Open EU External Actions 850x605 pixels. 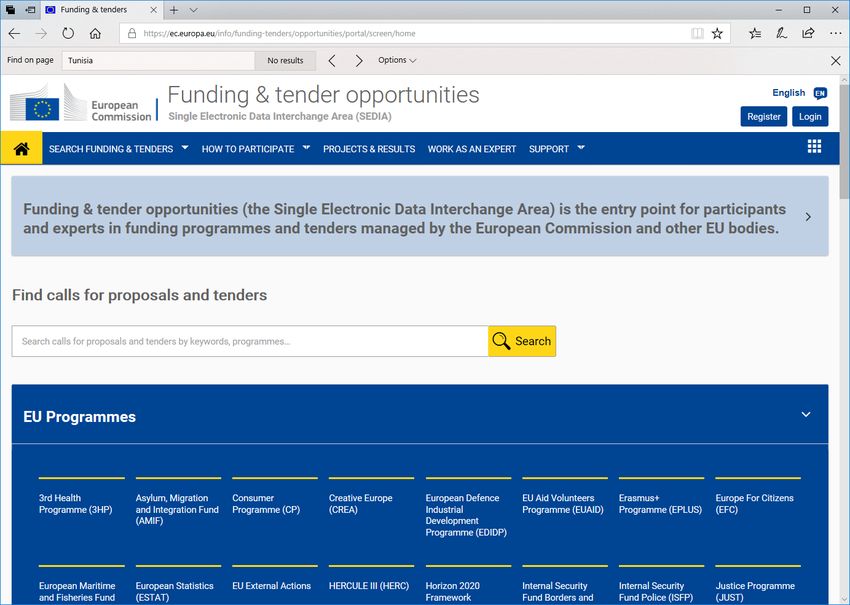pyautogui.click(x=272, y=586)
